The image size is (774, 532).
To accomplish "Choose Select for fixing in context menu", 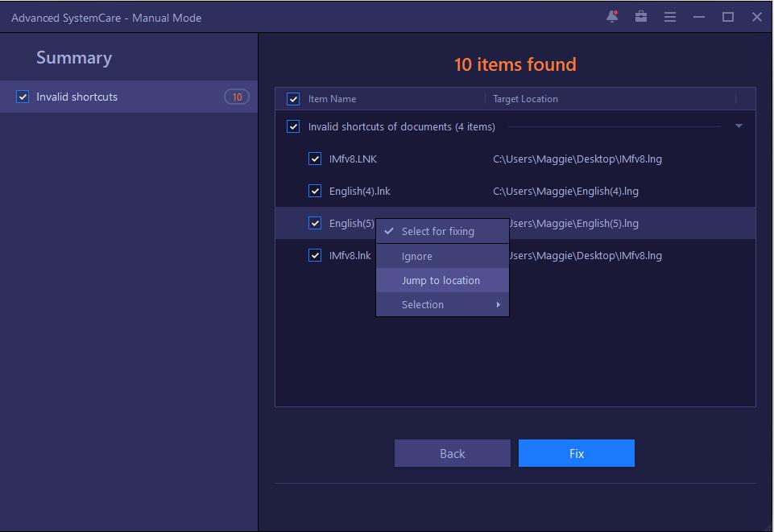I will coord(442,231).
